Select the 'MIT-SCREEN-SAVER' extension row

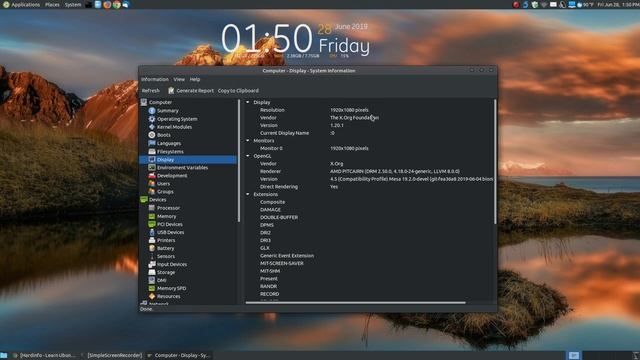pos(369,263)
